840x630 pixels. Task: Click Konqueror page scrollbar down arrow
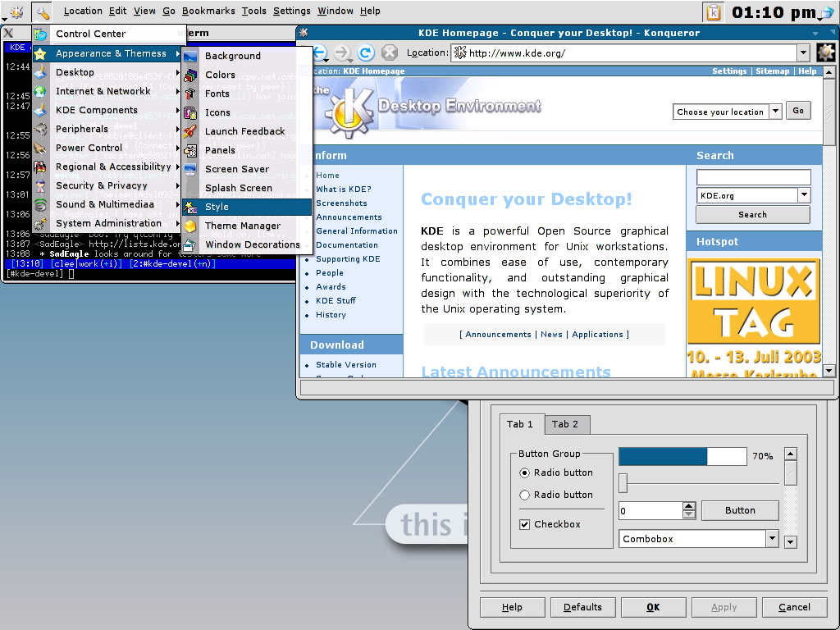coord(829,371)
